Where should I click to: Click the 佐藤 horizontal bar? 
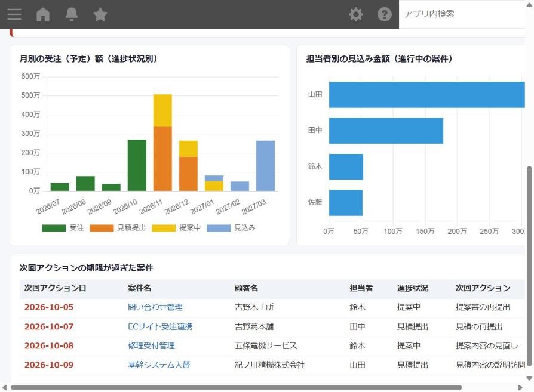tap(346, 203)
